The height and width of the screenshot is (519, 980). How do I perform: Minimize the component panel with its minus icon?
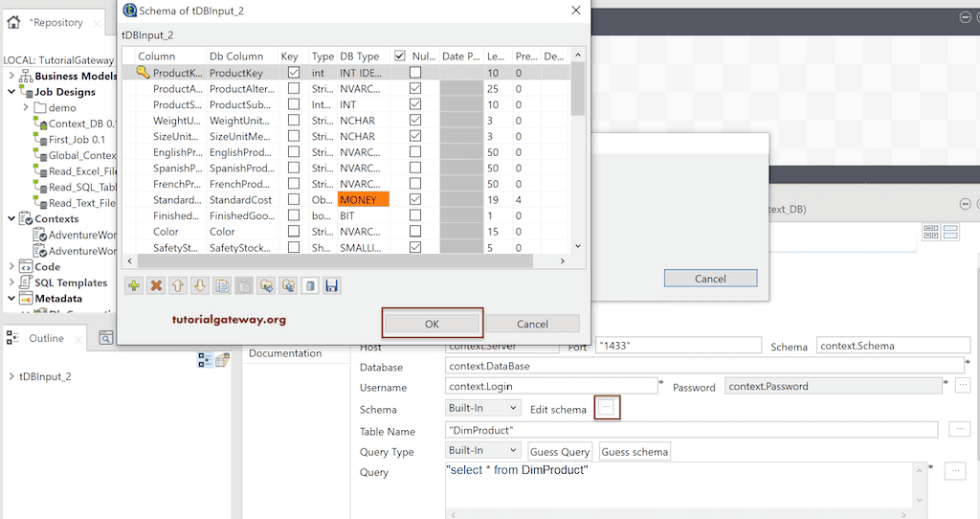(965, 205)
